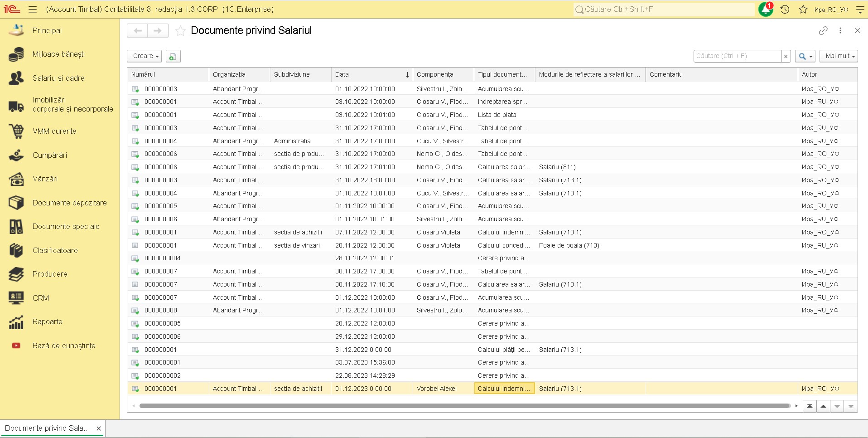Open favorites star in top bar
Image resolution: width=868 pixels, height=438 pixels.
(x=803, y=10)
